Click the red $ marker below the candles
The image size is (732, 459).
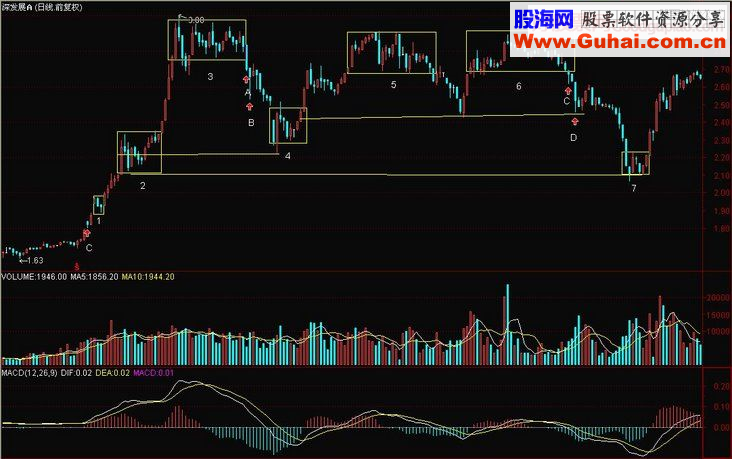[x=77, y=267]
